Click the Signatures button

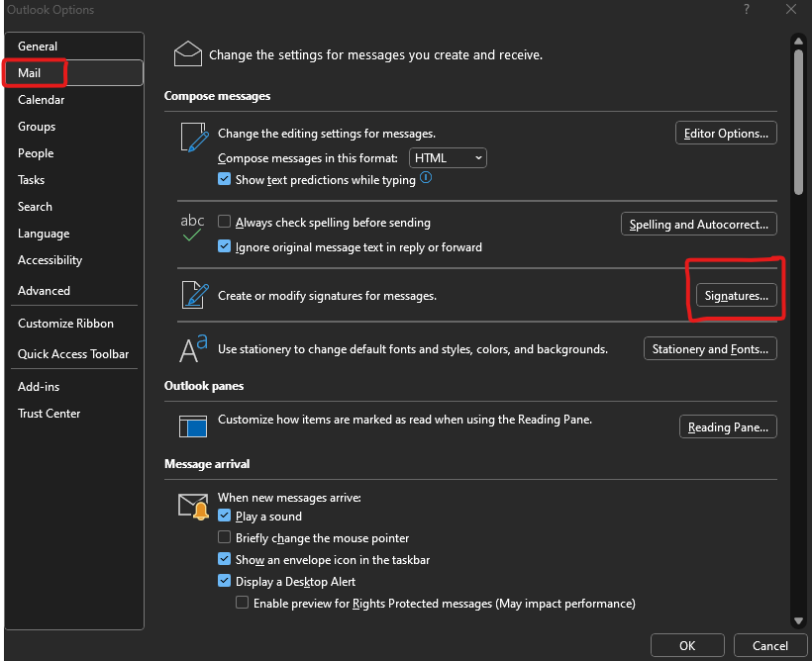click(736, 296)
